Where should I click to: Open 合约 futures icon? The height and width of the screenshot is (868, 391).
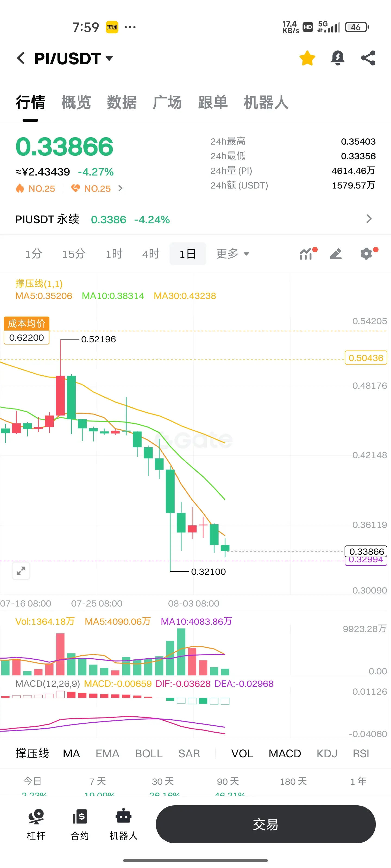tap(80, 824)
